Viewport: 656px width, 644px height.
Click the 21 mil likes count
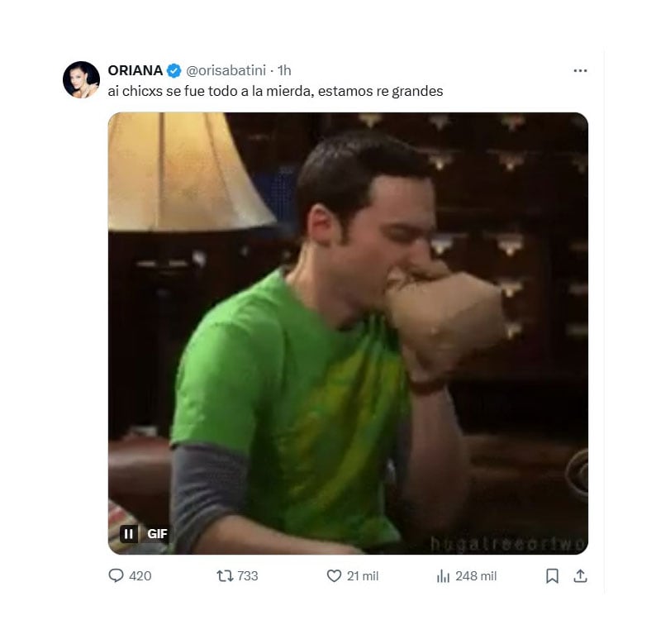(x=363, y=576)
